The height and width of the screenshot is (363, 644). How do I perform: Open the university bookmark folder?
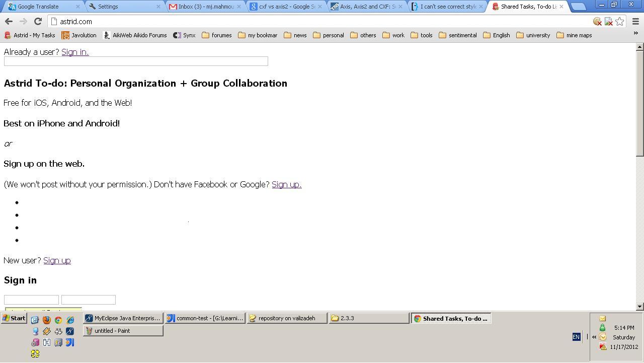pyautogui.click(x=533, y=35)
